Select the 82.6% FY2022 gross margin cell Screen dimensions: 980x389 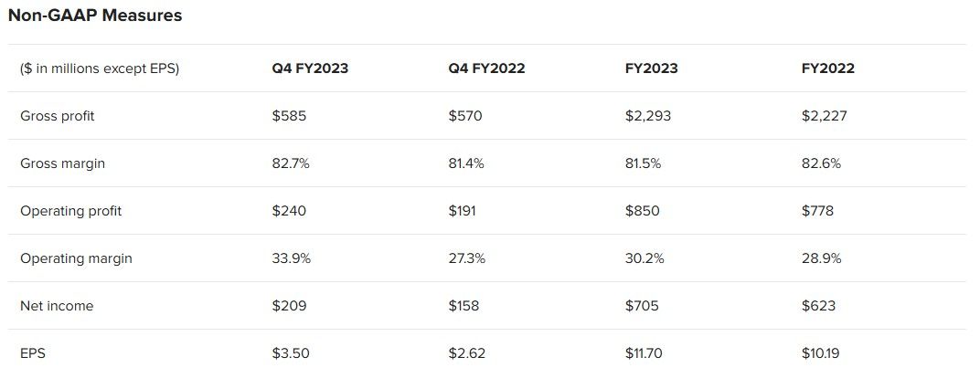click(821, 163)
